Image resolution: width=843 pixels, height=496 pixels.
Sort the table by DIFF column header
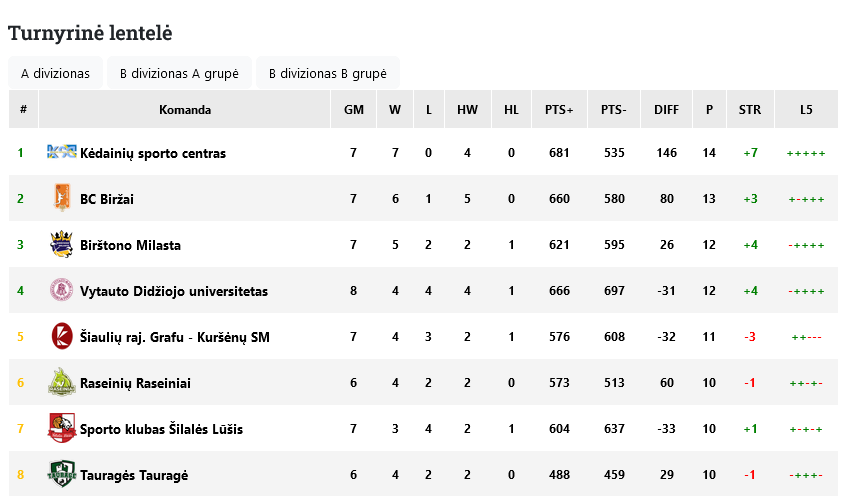666,110
